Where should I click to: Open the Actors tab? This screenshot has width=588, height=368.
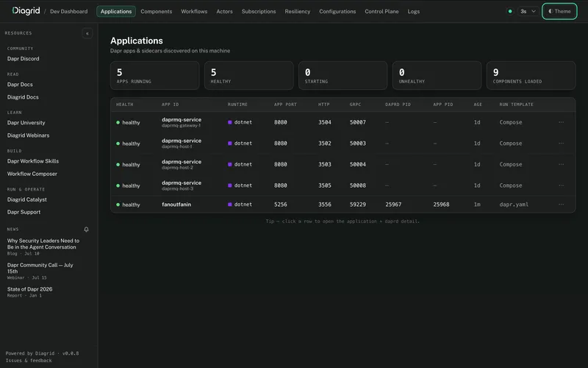(224, 11)
